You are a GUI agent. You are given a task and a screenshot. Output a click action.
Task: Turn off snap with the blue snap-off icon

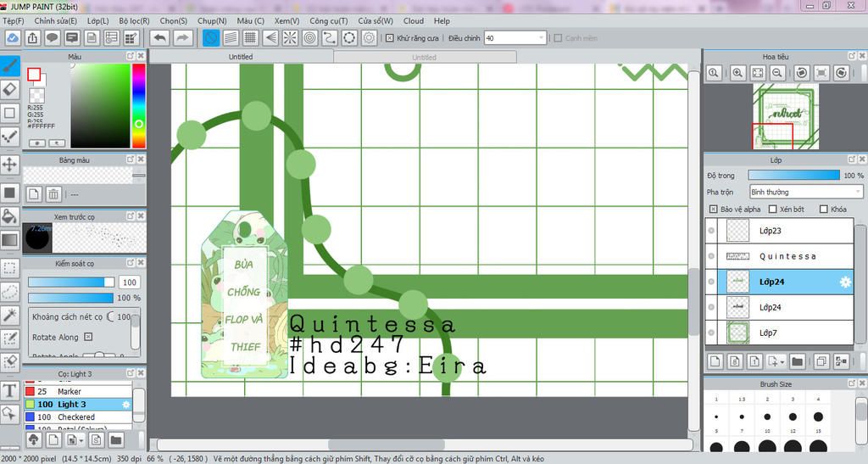click(211, 38)
